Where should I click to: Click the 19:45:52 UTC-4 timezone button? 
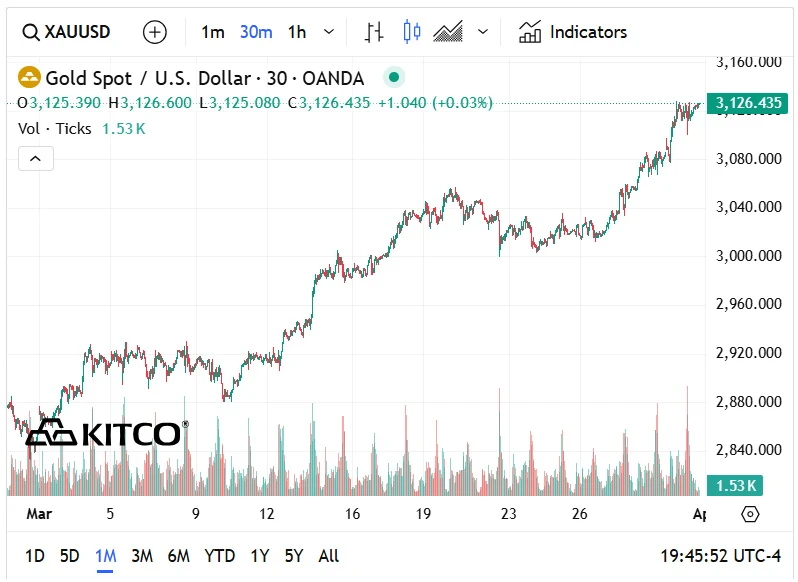(723, 556)
